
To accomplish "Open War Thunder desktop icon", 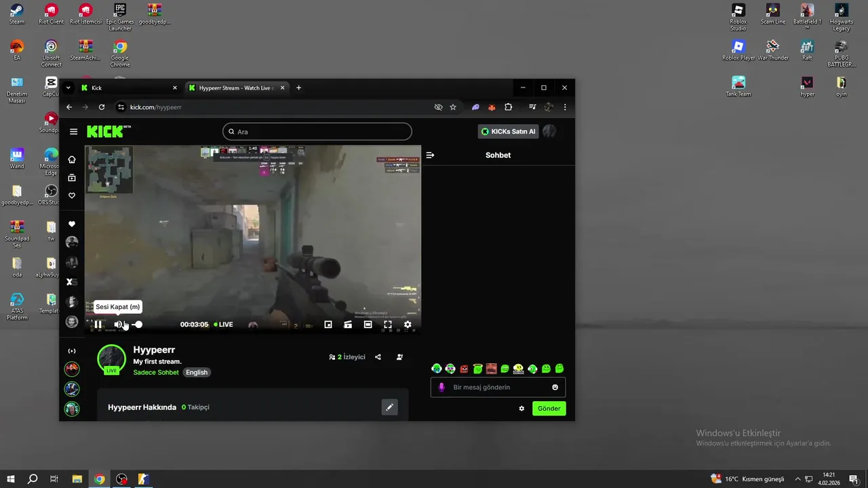I will click(773, 51).
